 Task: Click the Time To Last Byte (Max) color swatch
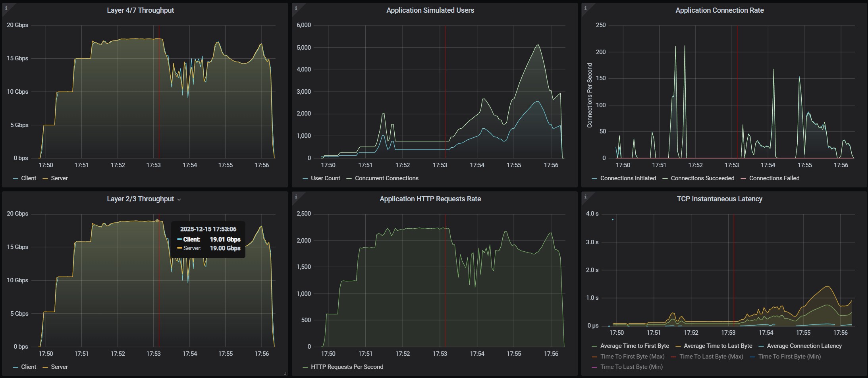tap(673, 357)
